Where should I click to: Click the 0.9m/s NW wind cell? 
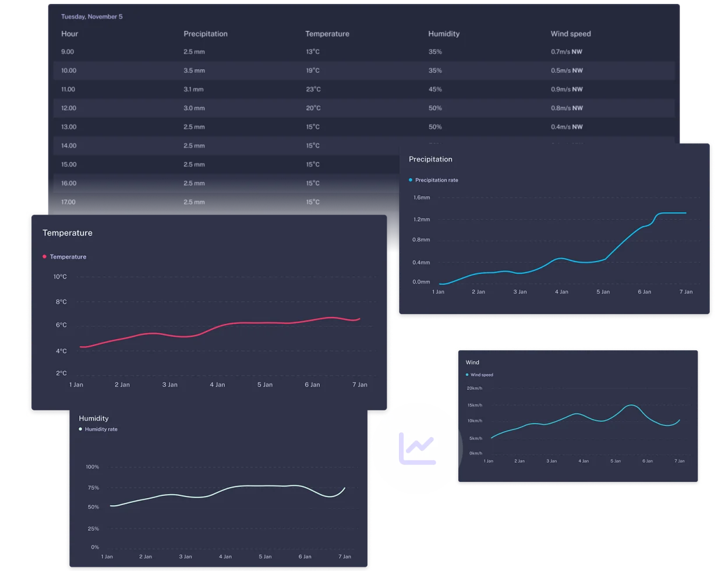click(x=567, y=89)
